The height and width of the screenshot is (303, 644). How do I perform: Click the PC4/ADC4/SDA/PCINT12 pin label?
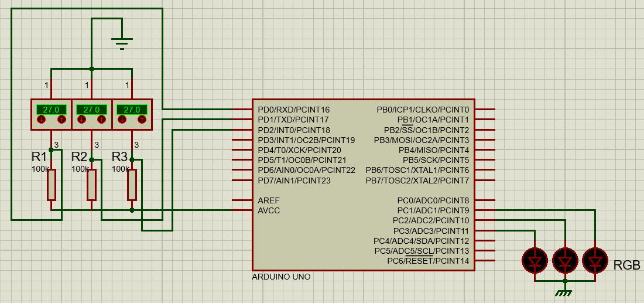point(421,241)
